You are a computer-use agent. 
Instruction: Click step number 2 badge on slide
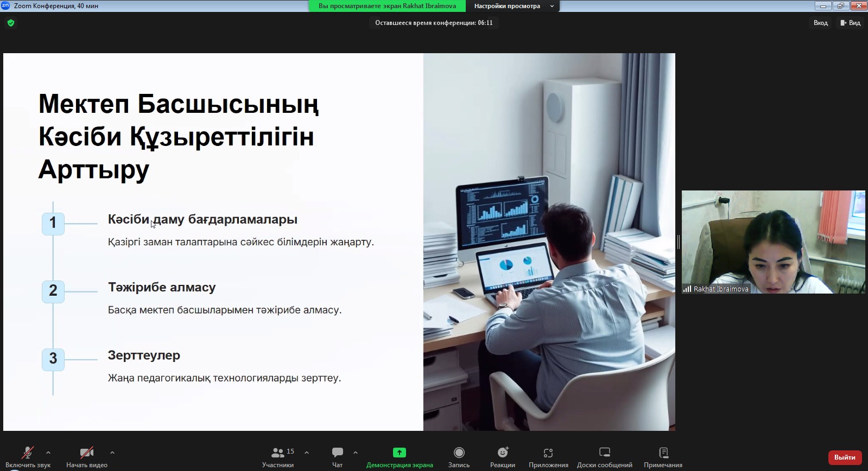[53, 291]
